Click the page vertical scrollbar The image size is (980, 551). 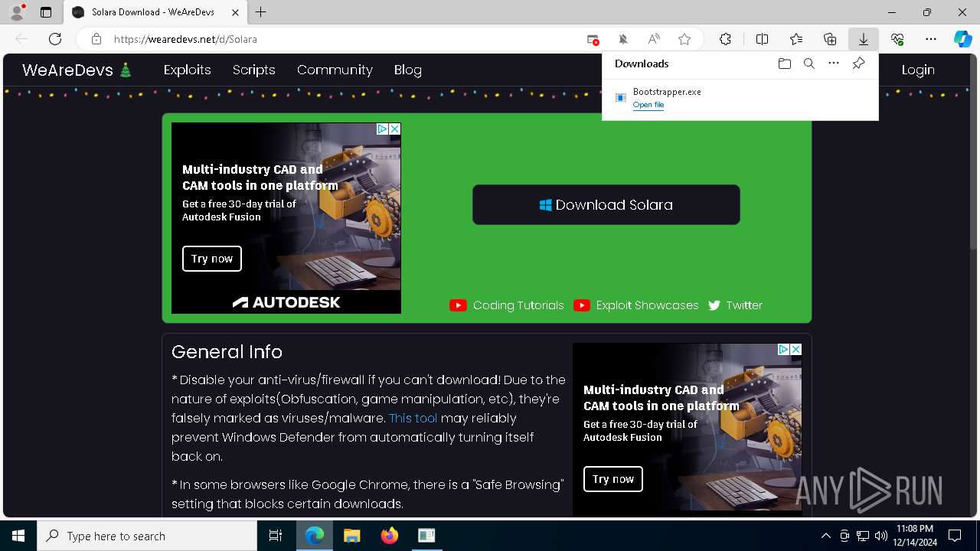[974, 150]
